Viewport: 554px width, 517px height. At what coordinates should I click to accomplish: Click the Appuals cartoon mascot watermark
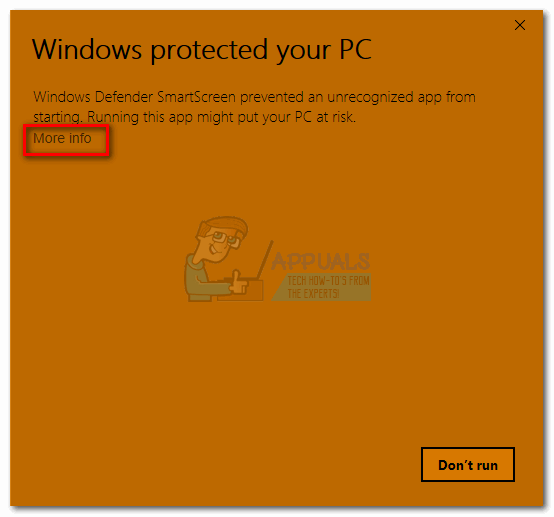(x=224, y=259)
